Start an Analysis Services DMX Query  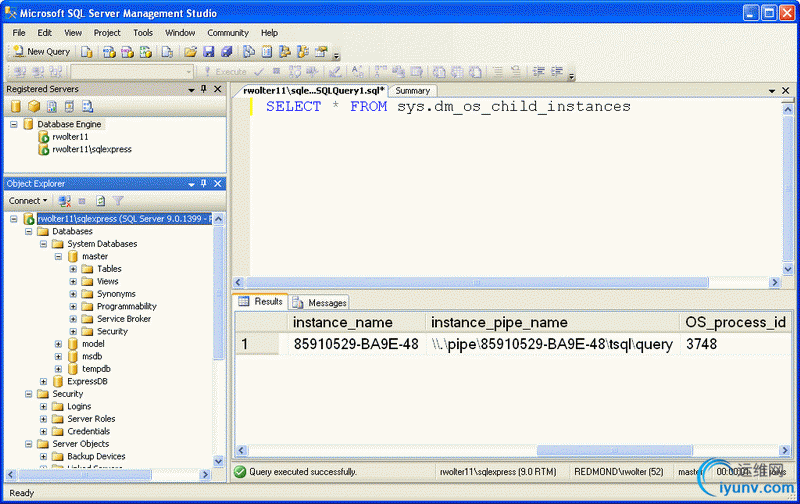pyautogui.click(x=128, y=52)
